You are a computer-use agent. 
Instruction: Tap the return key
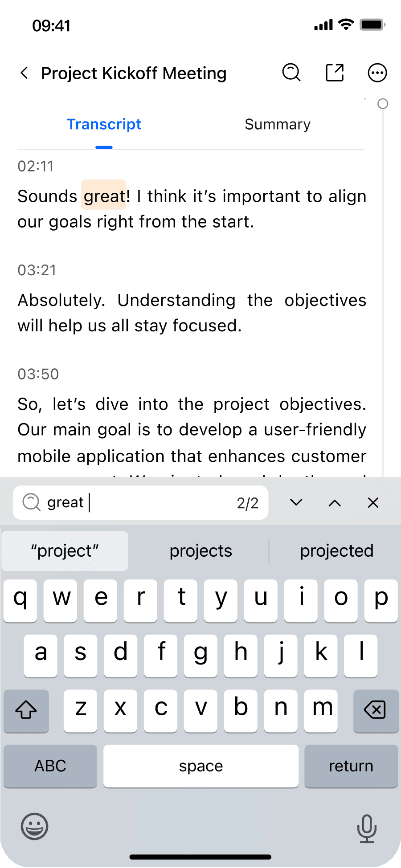[x=351, y=766]
